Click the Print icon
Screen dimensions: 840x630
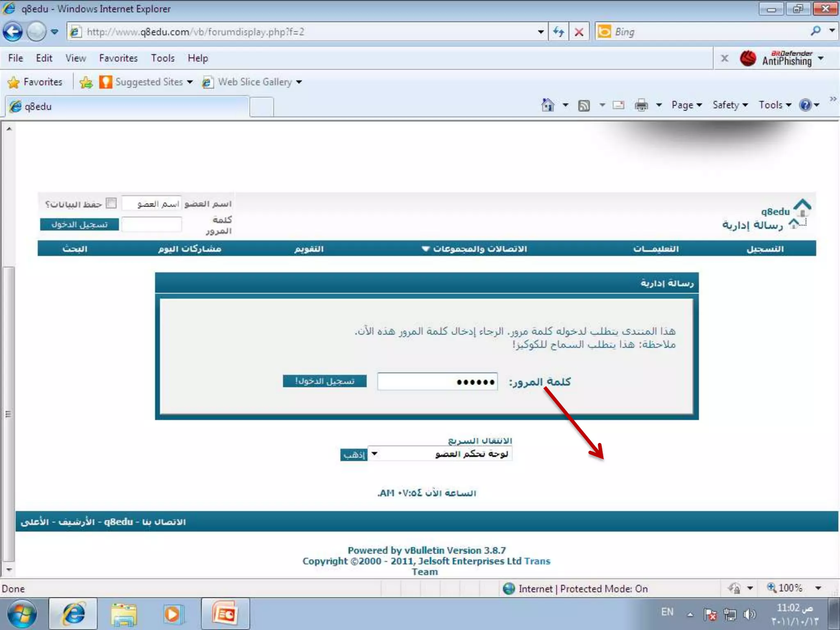tap(641, 105)
